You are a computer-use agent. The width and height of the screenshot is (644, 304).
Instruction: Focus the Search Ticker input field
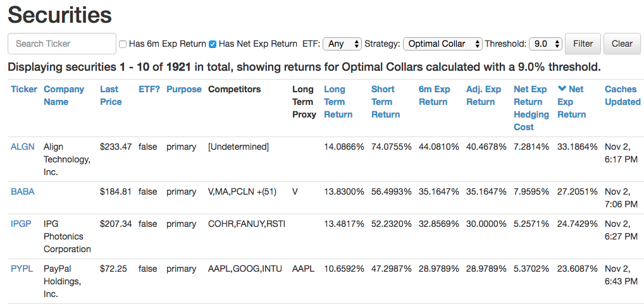[62, 44]
